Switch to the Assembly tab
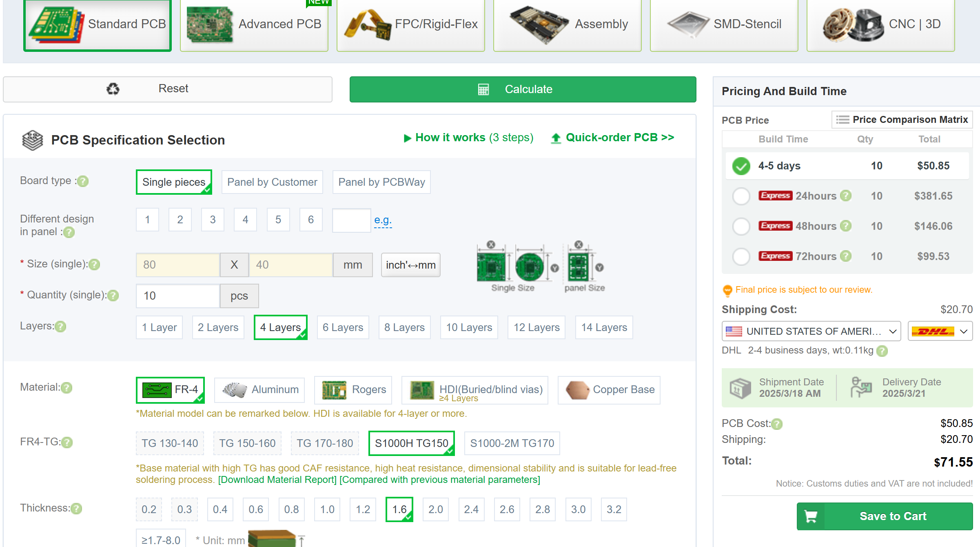Viewport: 980px width, 547px height. pyautogui.click(x=566, y=24)
